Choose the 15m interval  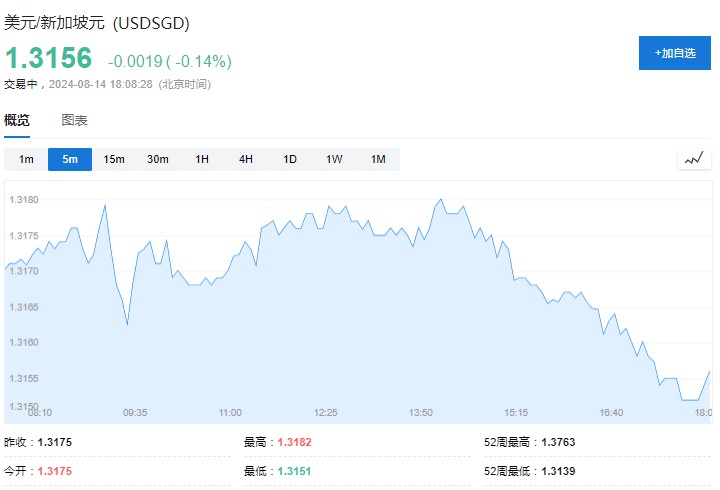coord(114,159)
